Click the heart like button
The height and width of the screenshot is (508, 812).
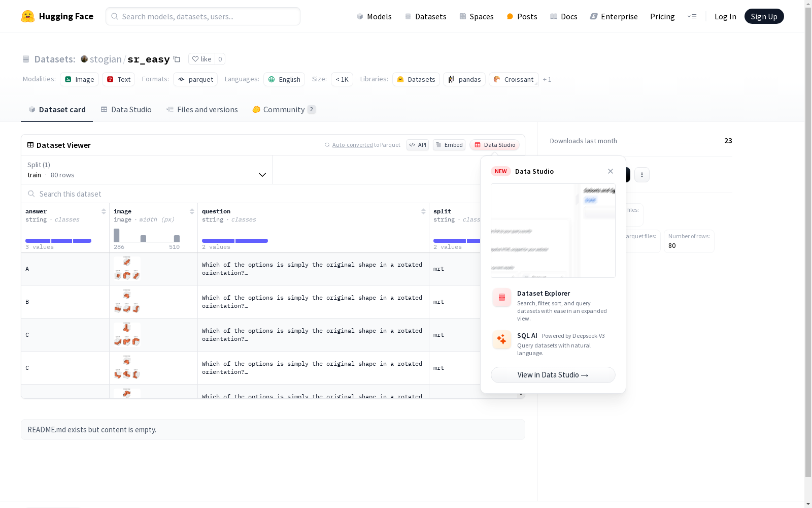point(201,59)
